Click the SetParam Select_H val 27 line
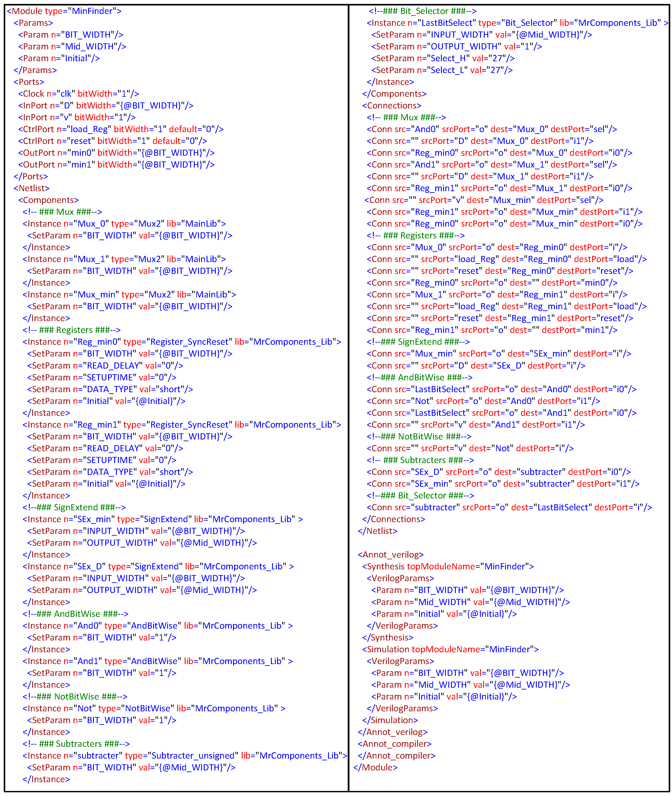The width and height of the screenshot is (672, 796). [443, 58]
